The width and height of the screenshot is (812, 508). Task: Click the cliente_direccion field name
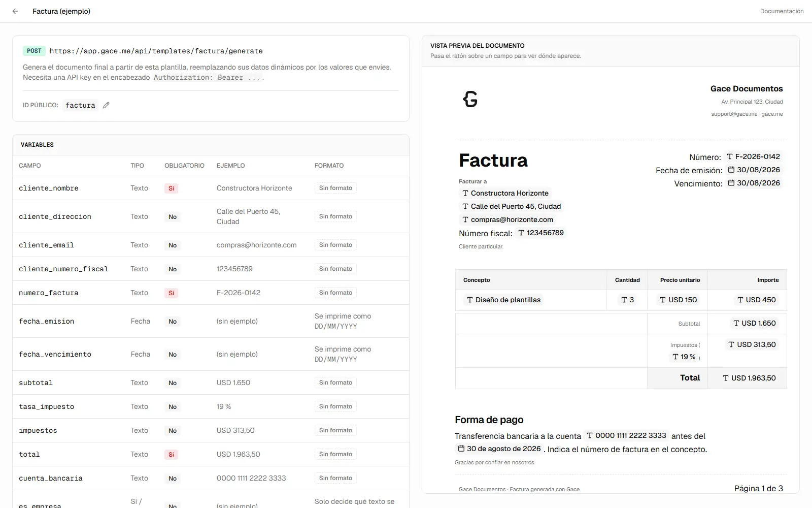point(55,216)
